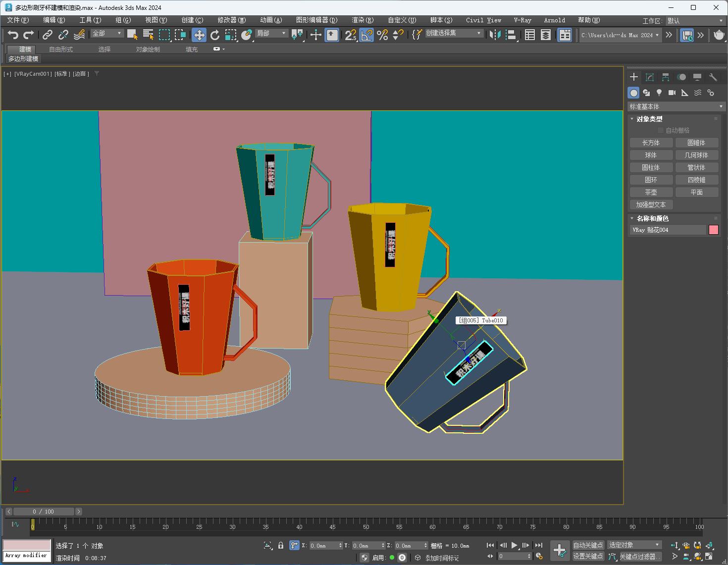Viewport: 728px width, 565px height.
Task: Toggle the 2.5D Snaps button
Action: tap(351, 35)
